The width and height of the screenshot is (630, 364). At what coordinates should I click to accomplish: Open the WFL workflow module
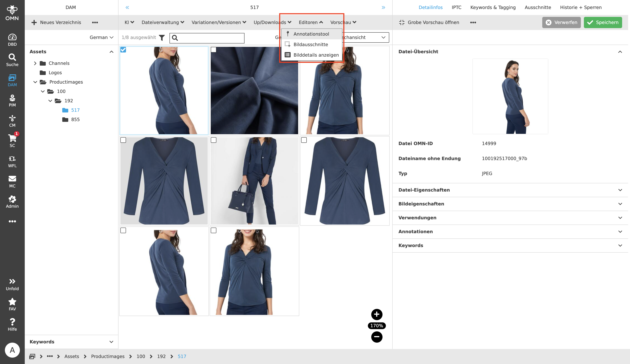coord(12,161)
